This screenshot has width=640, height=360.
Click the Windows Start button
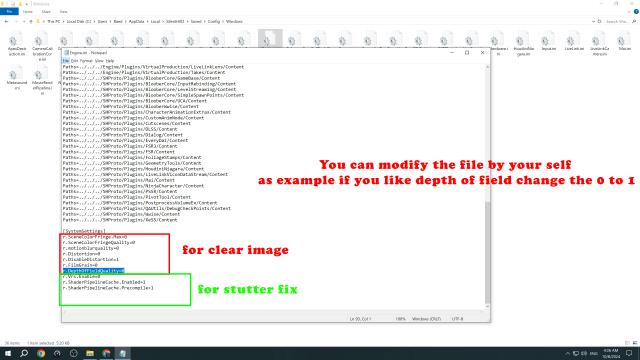8,353
